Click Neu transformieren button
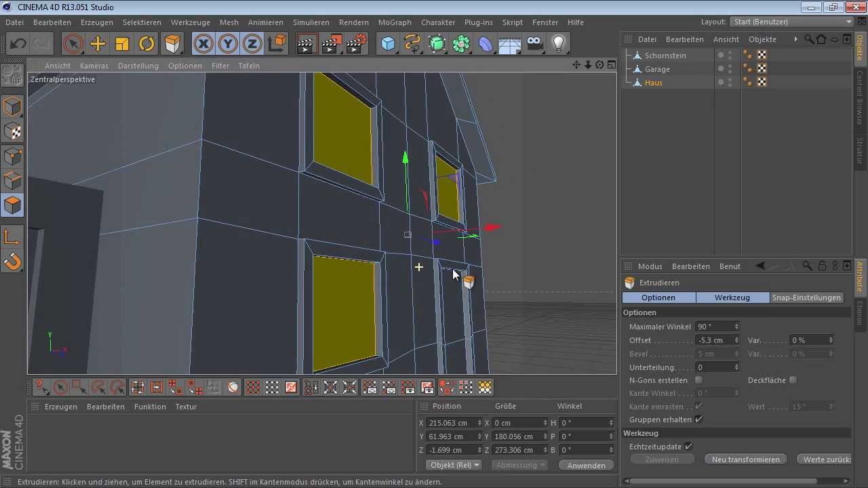Viewport: 868px width, 488px height. [x=745, y=459]
